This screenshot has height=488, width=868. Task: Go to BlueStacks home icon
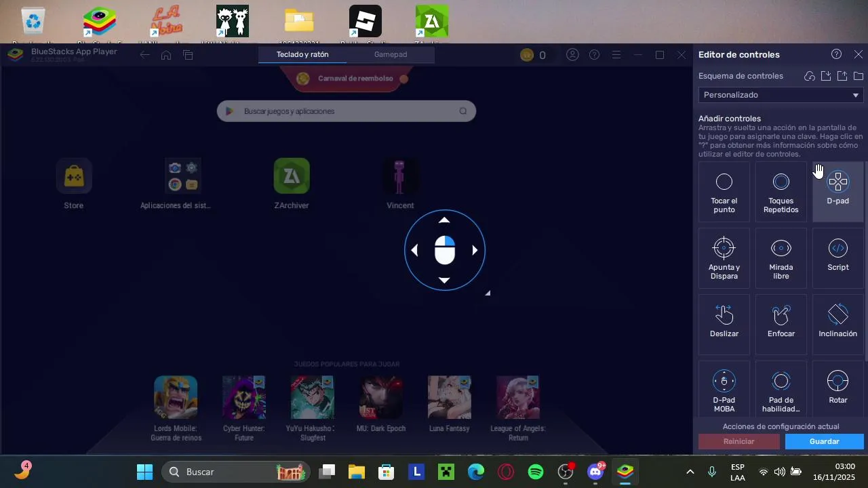(x=166, y=55)
